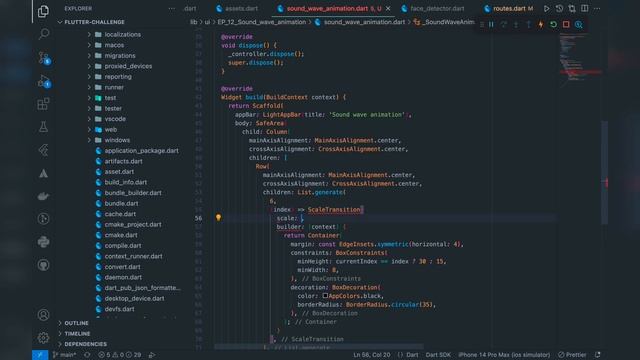This screenshot has width=640, height=360.
Task: Open the Source Control view
Action: point(44,58)
